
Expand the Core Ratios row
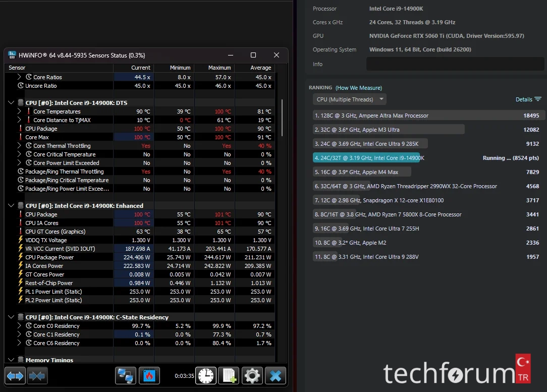(x=19, y=77)
